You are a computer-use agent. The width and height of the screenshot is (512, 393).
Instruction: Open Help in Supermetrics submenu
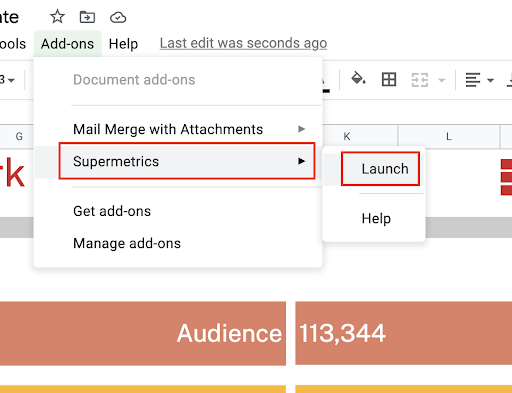click(x=376, y=219)
